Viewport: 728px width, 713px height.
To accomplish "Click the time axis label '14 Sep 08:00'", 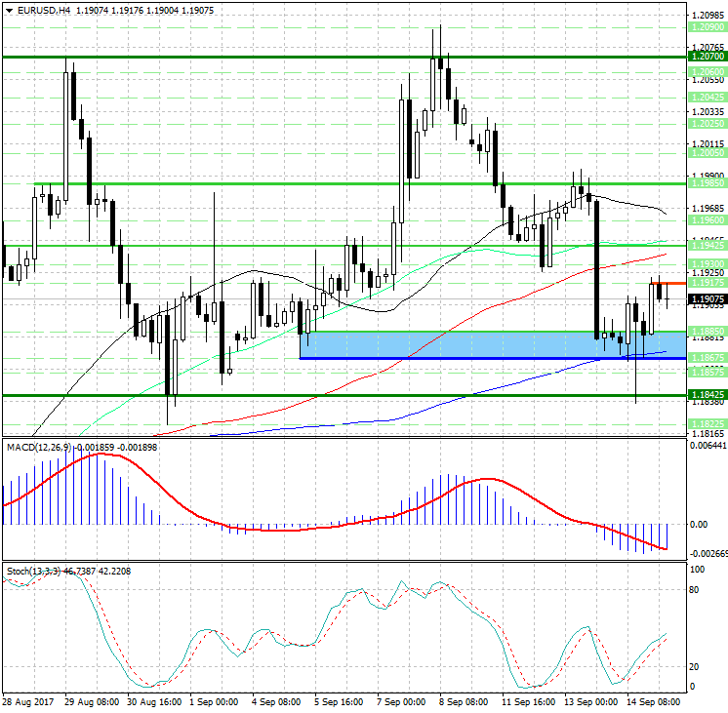I will click(653, 702).
